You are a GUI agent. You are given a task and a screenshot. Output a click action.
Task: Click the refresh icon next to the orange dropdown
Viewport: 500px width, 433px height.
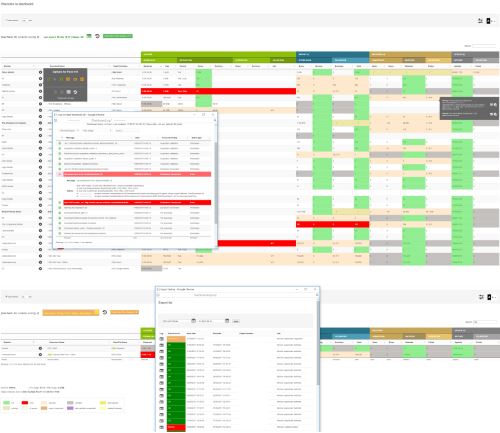coord(105,312)
